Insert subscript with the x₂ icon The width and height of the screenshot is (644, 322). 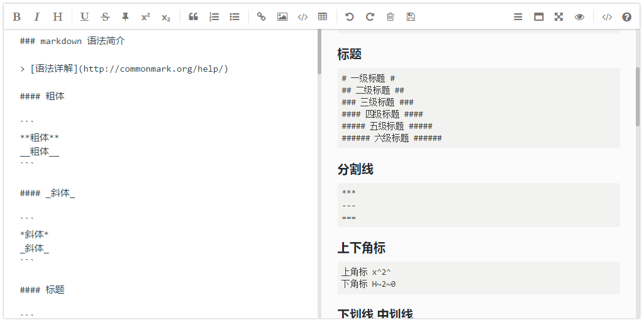point(166,17)
